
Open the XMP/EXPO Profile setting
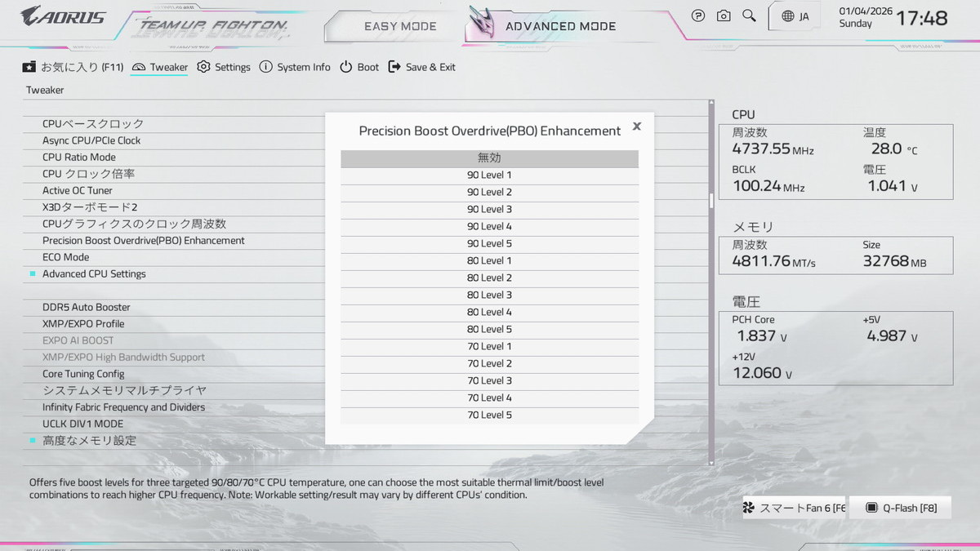83,324
